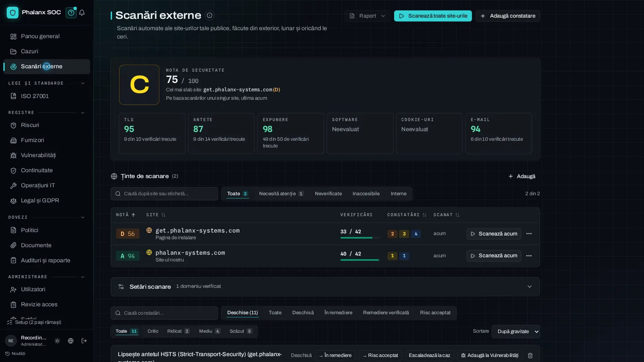Click the 33 / 42 checks progress bar
Image resolution: width=644 pixels, height=362 pixels.
point(360,238)
